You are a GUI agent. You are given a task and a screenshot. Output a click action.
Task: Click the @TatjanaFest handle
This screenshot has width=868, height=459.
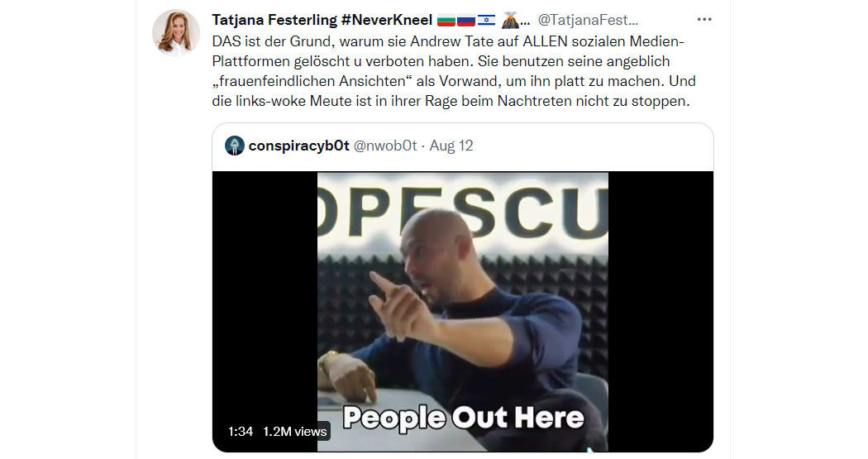(588, 20)
